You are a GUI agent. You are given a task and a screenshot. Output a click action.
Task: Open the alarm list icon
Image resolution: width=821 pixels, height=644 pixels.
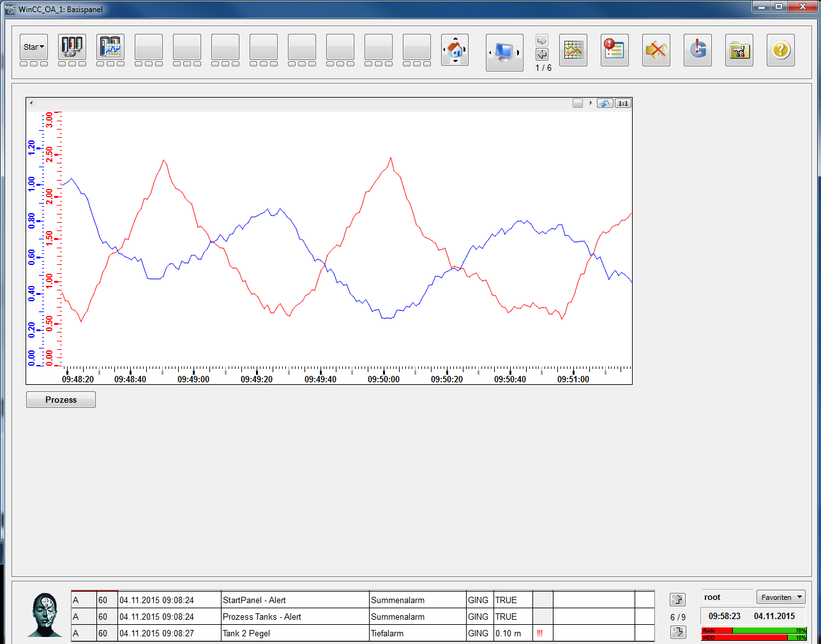tap(614, 50)
